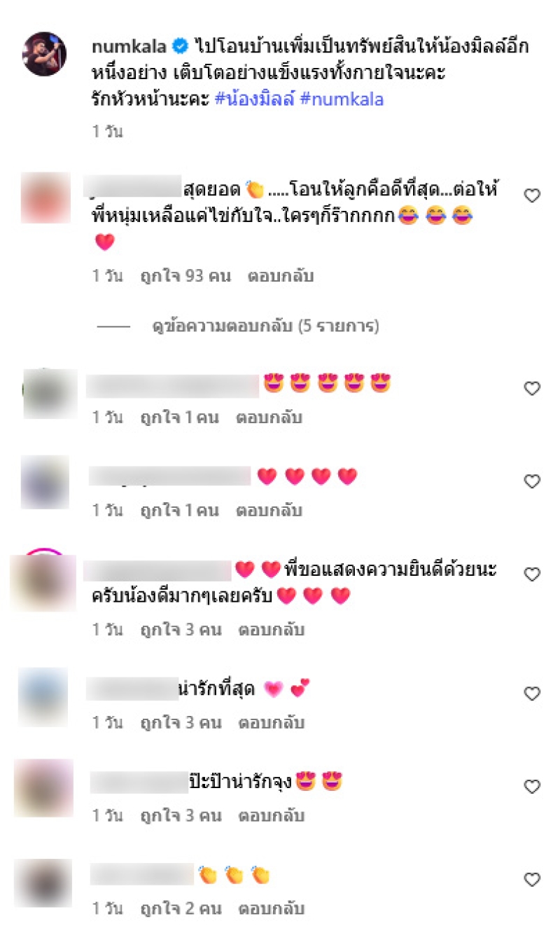
Task: Like the comment with three clapping emojis
Action: click(532, 879)
